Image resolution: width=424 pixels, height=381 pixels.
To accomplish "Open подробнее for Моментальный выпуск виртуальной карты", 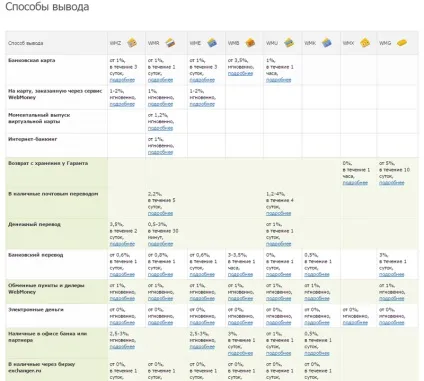I will [x=160, y=128].
